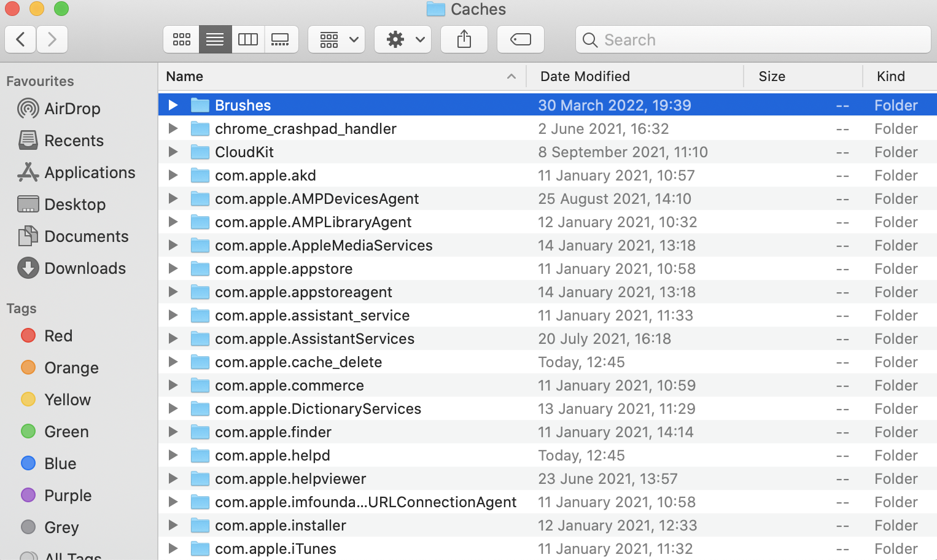This screenshot has height=560, width=937.
Task: Open Documents in the sidebar
Action: point(73,236)
